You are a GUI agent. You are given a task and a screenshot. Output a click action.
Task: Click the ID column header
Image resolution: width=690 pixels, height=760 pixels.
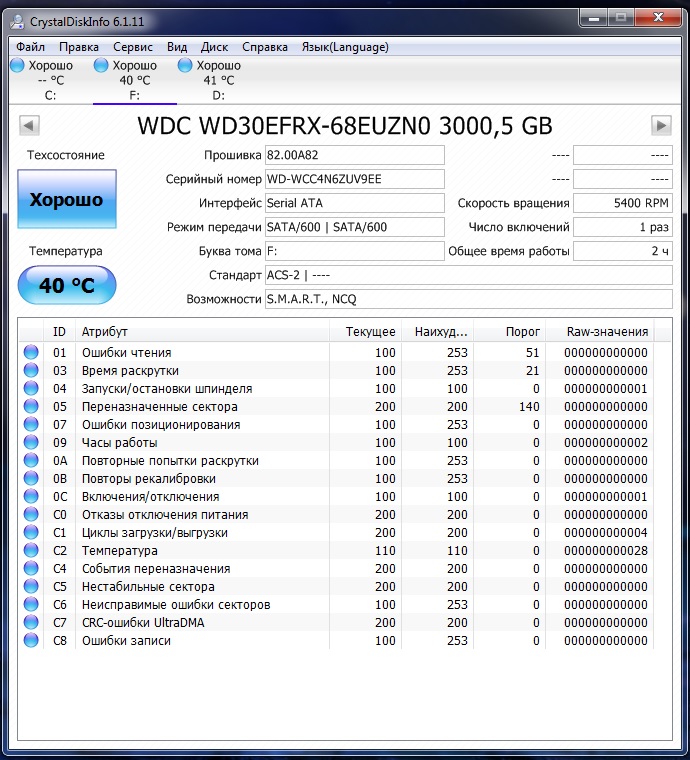[59, 332]
